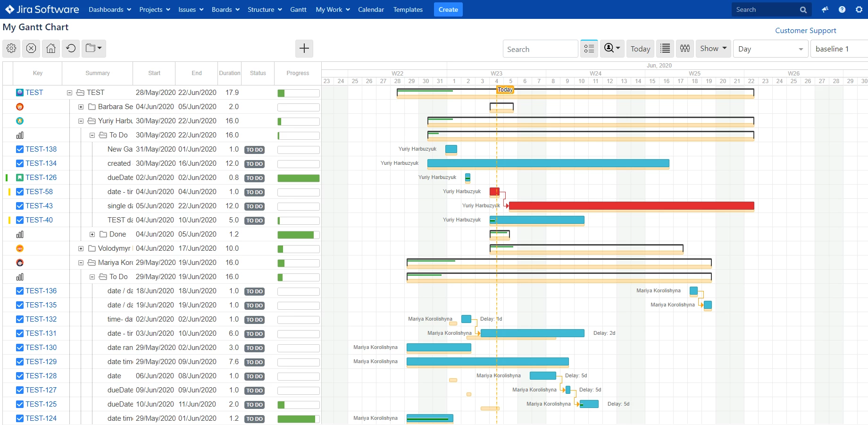Open Projects menu
The width and height of the screenshot is (868, 425).
click(x=155, y=9)
